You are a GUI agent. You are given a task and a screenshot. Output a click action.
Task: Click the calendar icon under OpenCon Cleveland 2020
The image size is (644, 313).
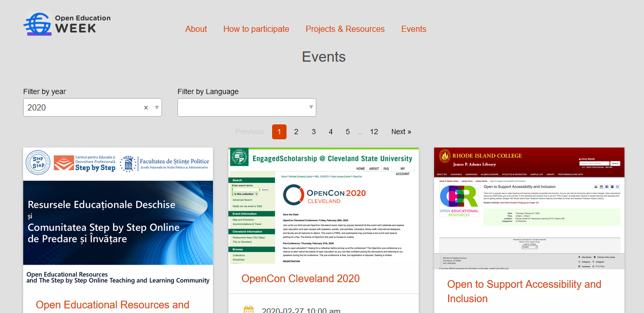(248, 310)
